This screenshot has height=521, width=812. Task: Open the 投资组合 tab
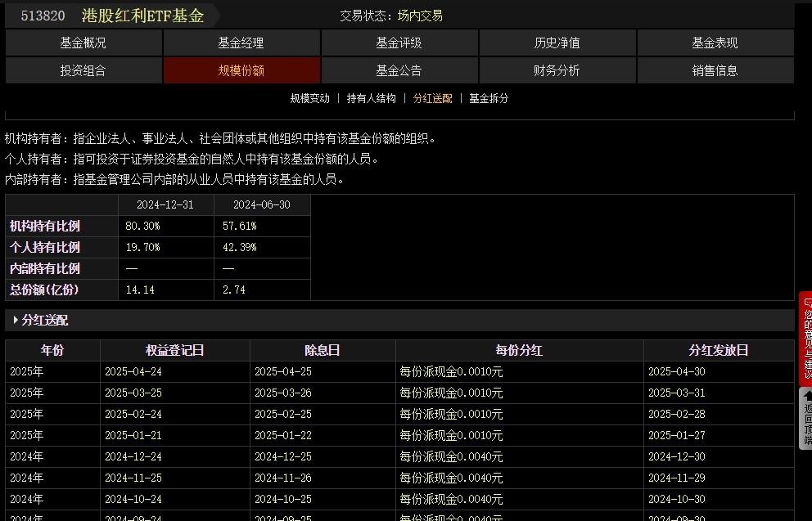(x=83, y=70)
